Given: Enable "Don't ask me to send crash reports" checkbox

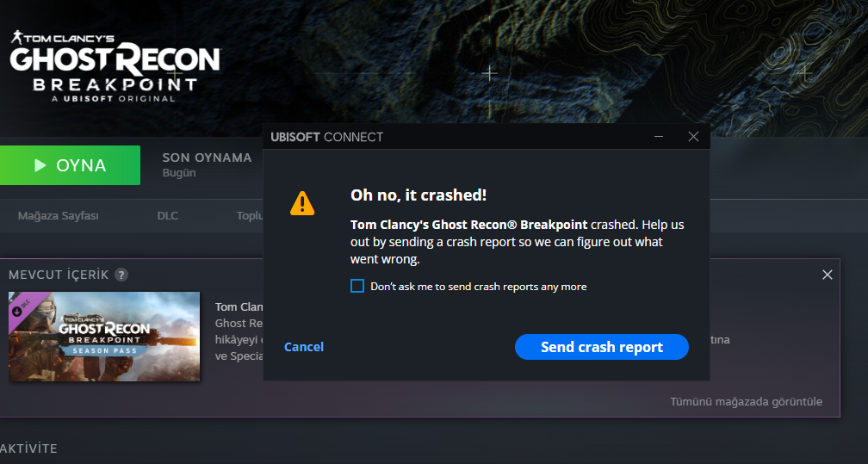Looking at the screenshot, I should pos(357,287).
